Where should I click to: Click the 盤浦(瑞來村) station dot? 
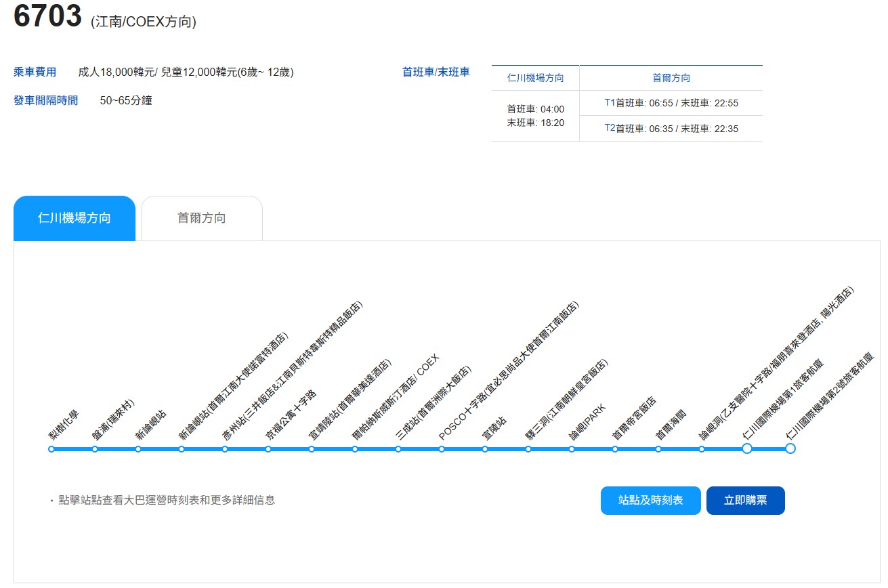click(93, 448)
